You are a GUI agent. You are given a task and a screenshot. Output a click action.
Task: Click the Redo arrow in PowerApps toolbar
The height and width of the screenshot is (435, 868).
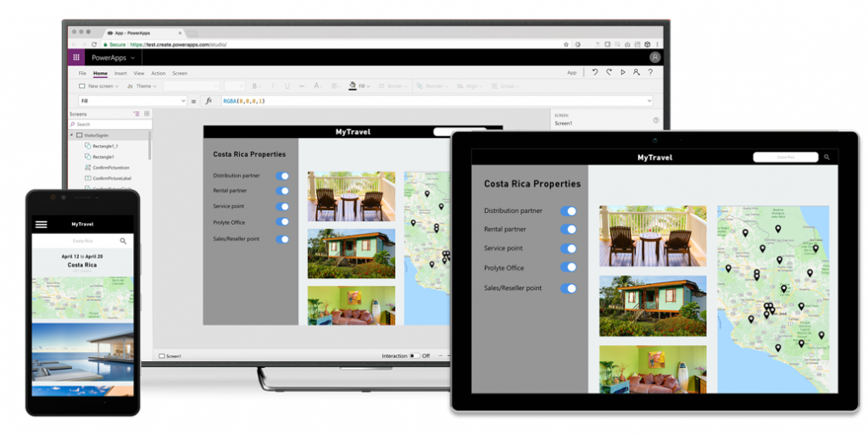click(x=609, y=73)
